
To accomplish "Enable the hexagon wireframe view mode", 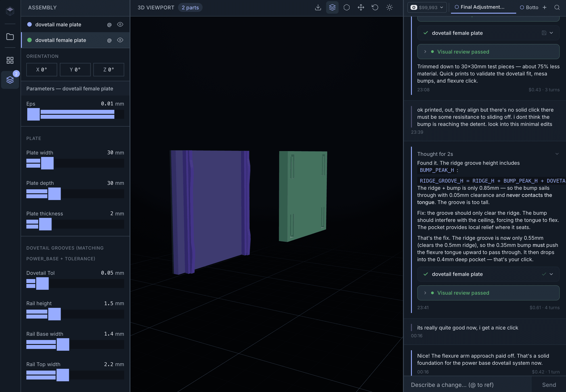I will (x=346, y=7).
